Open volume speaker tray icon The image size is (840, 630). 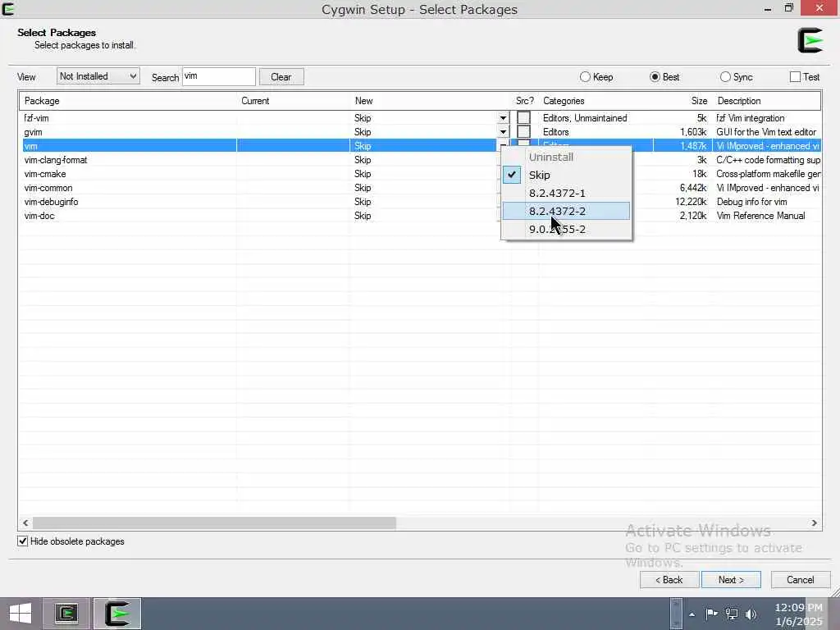(751, 614)
